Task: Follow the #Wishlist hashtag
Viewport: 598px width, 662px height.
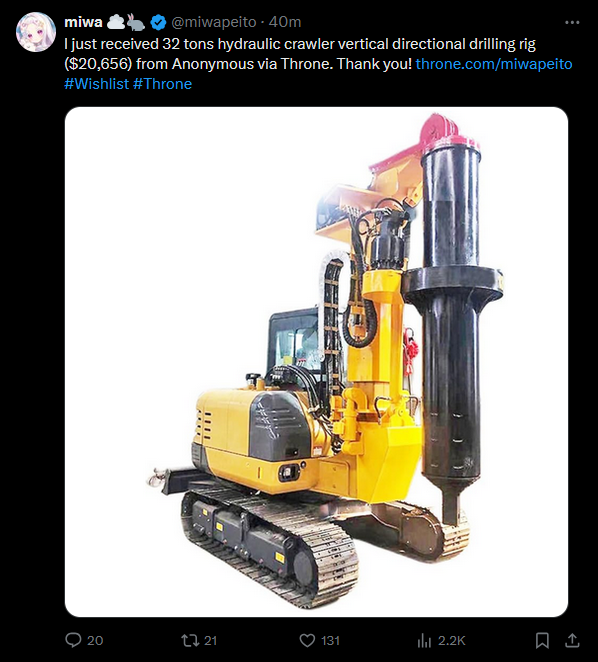Action: tap(97, 84)
